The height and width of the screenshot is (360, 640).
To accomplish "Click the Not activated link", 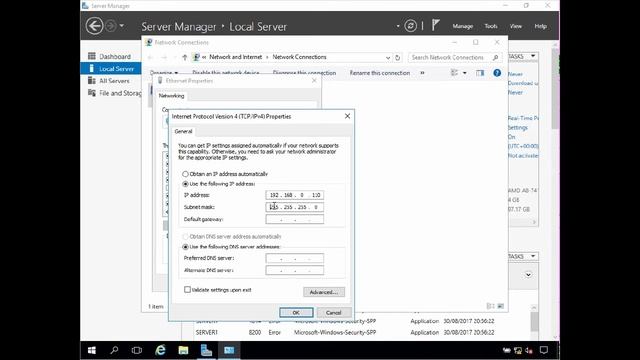I will [523, 156].
